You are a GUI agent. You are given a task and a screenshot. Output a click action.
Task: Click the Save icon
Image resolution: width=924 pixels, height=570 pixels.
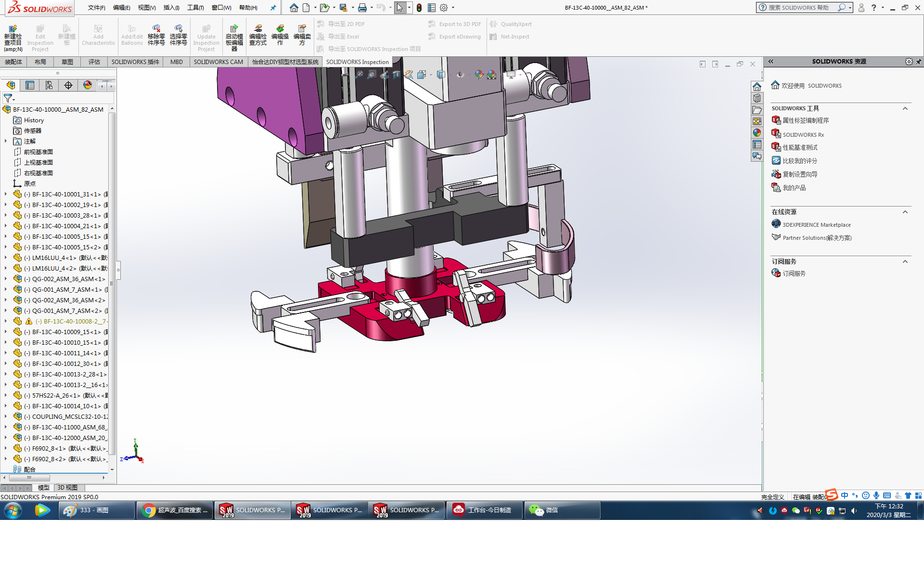tap(343, 8)
